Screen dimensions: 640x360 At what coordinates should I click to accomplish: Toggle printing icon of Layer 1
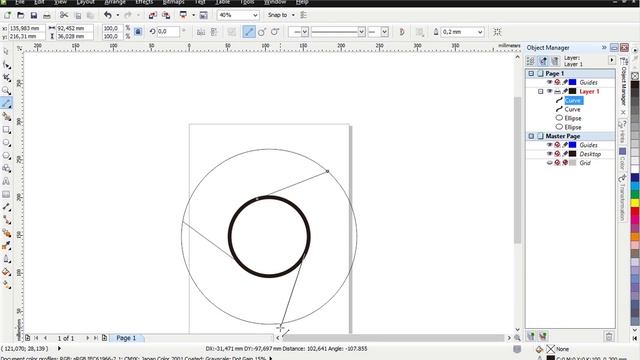[x=557, y=91]
